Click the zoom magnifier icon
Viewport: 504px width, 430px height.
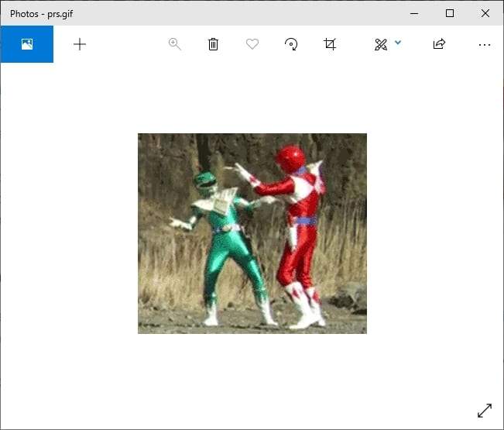[174, 44]
